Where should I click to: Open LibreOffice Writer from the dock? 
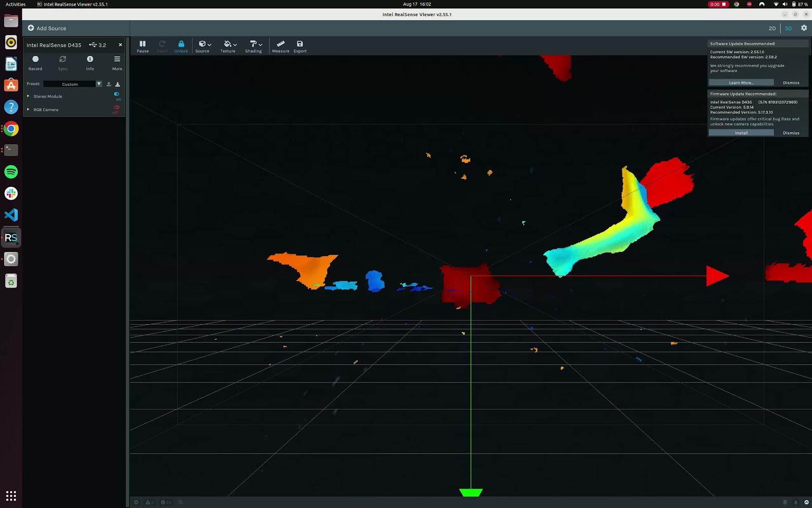(x=11, y=64)
